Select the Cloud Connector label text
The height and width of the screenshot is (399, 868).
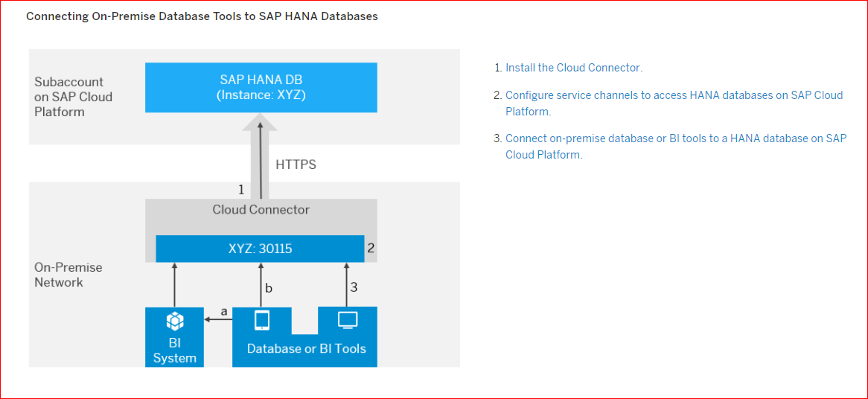261,210
